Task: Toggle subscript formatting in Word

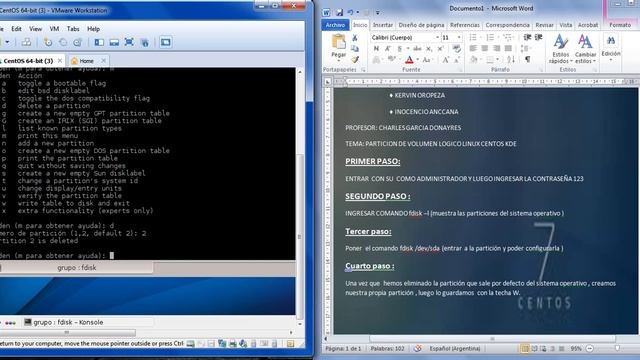Action: coord(429,49)
